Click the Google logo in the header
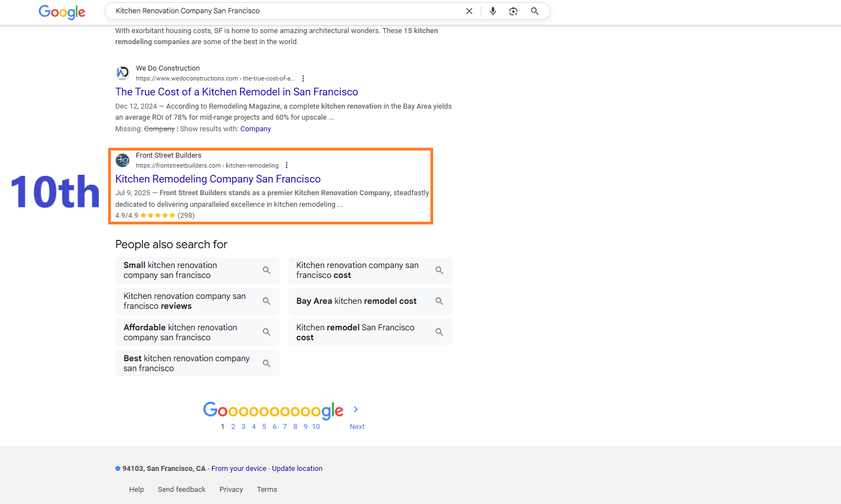Viewport: 841px width, 504px height. (62, 12)
